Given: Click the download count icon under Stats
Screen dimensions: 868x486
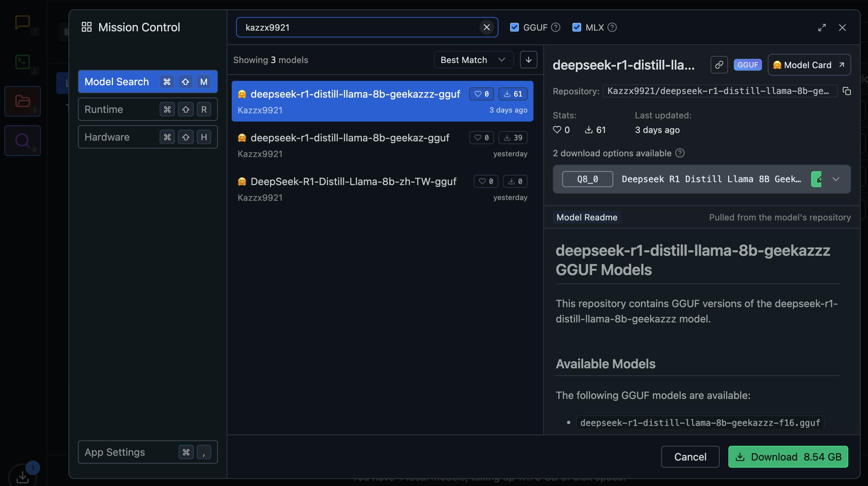Looking at the screenshot, I should coord(589,130).
